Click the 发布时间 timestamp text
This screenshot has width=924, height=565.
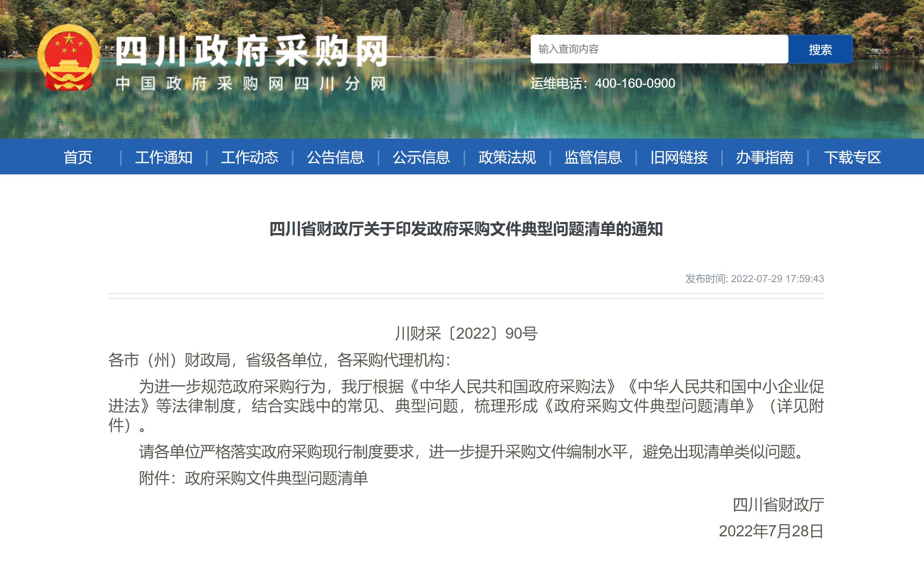click(754, 279)
